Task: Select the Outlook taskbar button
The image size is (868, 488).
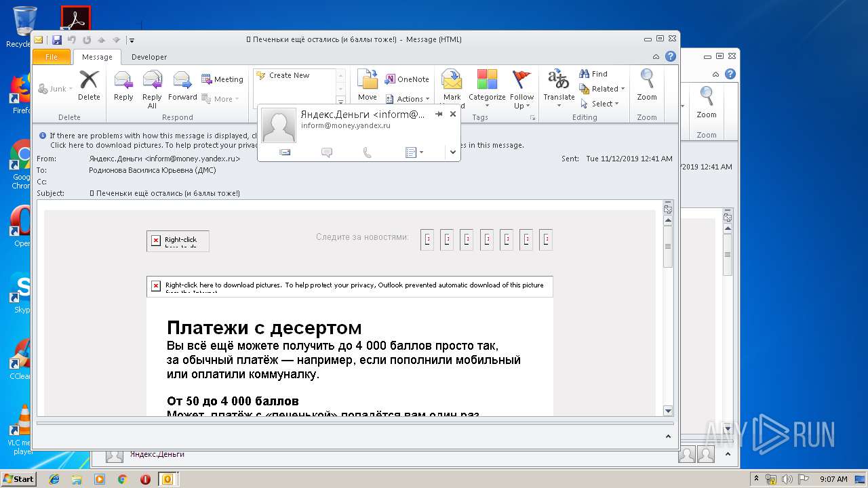Action: tap(167, 479)
